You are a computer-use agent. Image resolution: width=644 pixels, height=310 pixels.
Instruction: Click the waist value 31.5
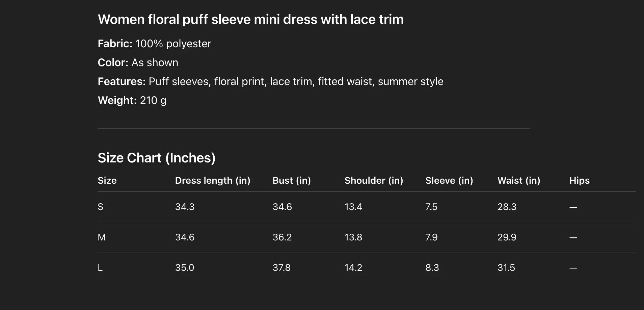(x=506, y=267)
